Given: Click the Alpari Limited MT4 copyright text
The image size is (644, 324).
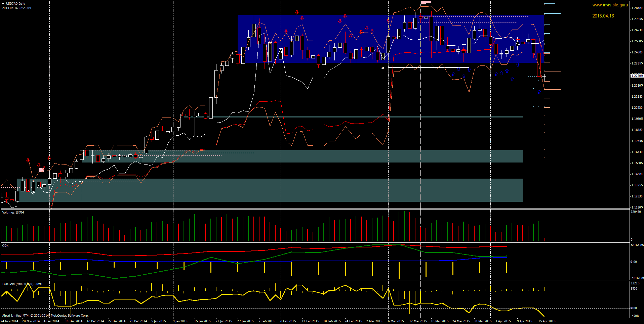Looking at the screenshot, I should coord(45,316).
